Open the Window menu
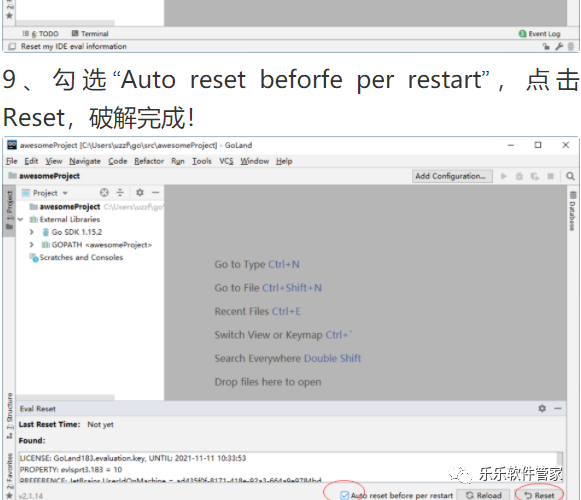 pyautogui.click(x=255, y=161)
